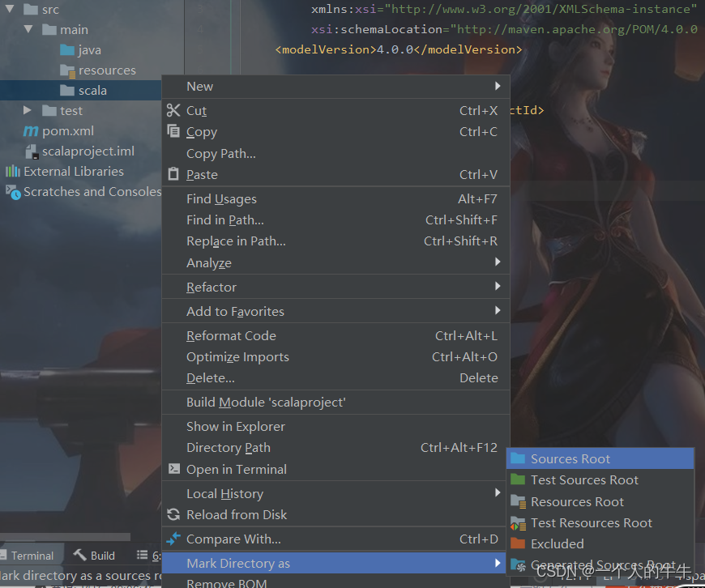The width and height of the screenshot is (705, 588).
Task: Click the Compare With arrows icon
Action: point(173,538)
